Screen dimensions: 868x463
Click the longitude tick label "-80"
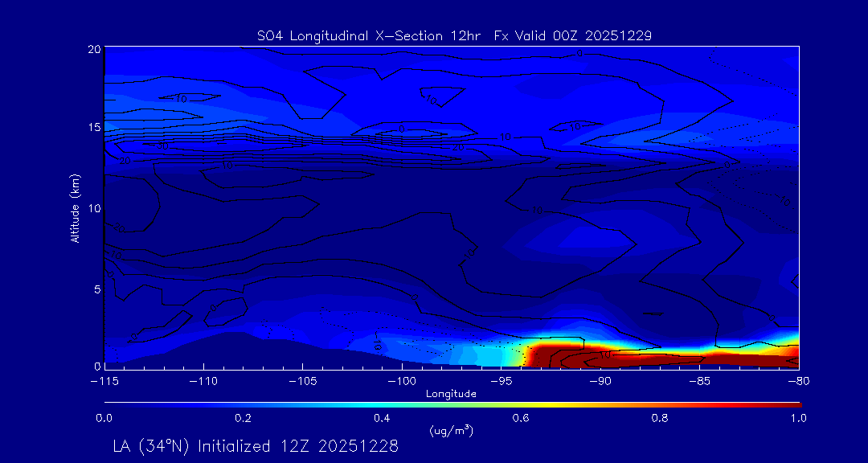point(799,381)
